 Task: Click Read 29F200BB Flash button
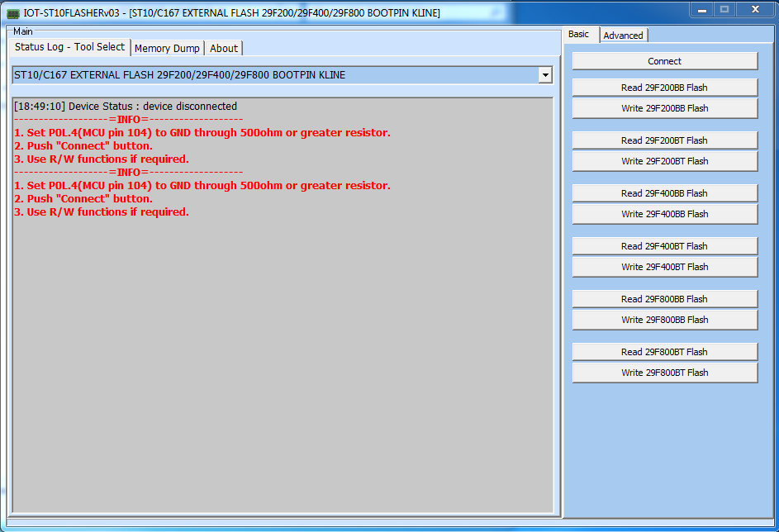click(x=664, y=88)
